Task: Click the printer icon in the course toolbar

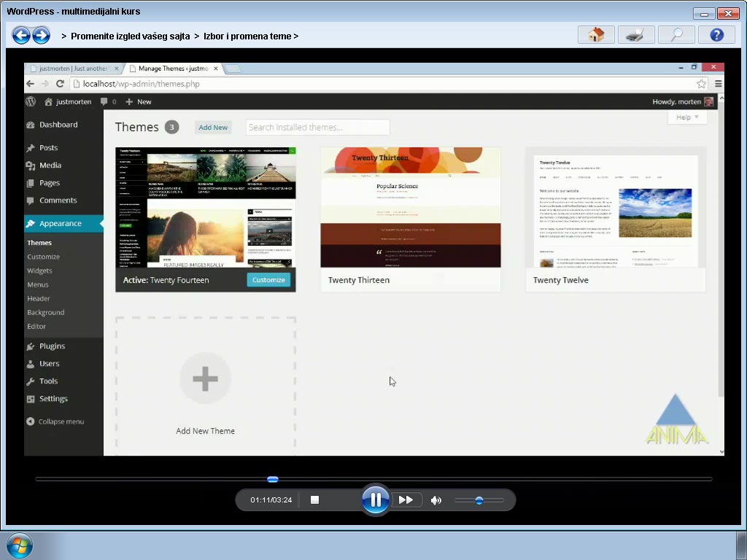Action: (x=635, y=34)
